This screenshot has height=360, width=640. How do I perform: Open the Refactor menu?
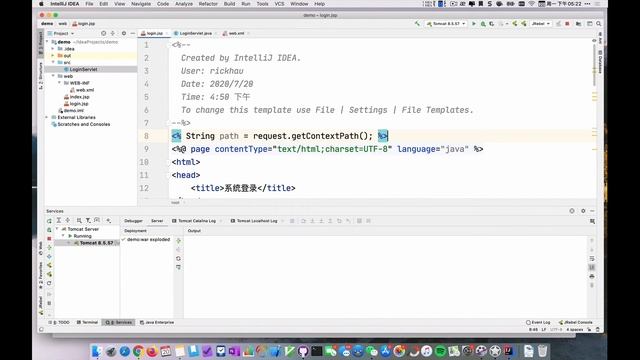point(208,4)
